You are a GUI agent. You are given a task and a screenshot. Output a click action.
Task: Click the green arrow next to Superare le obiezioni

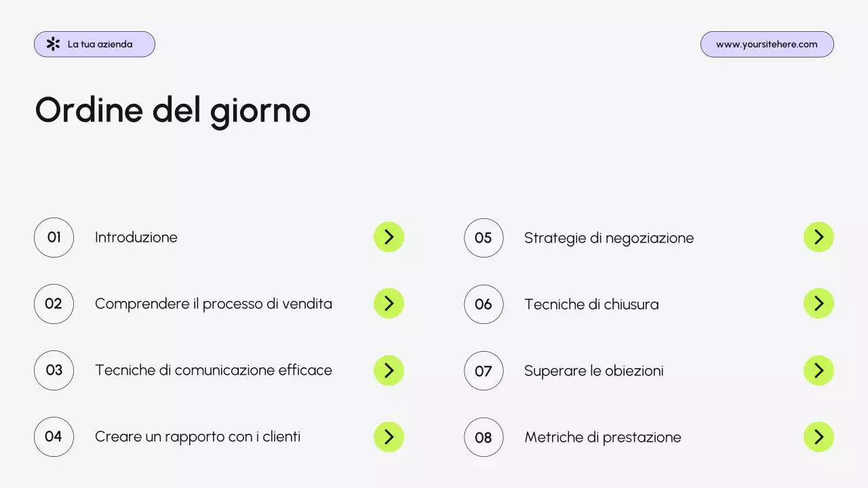818,370
